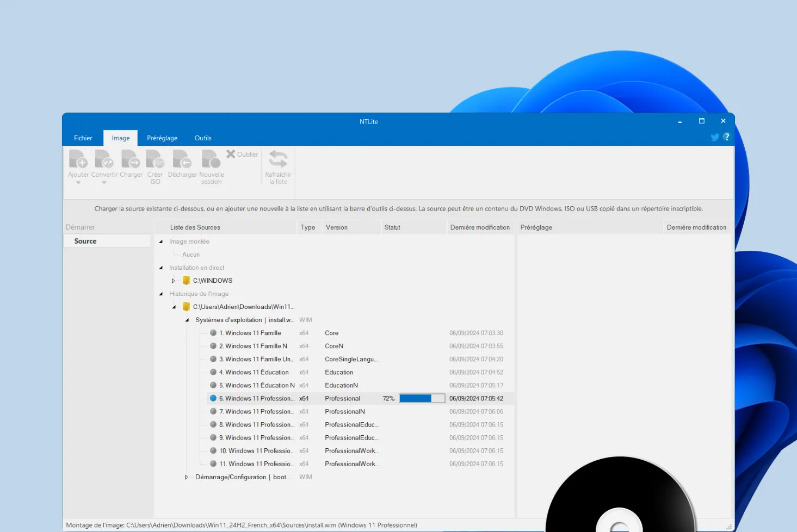797x532 pixels.
Task: Click the Démarrer sidebar heading
Action: pos(81,227)
